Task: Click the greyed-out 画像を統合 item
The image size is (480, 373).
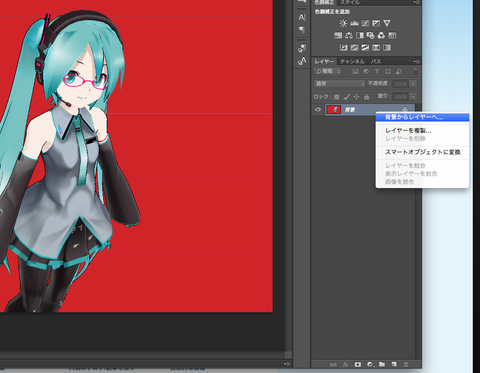Action: point(422,182)
